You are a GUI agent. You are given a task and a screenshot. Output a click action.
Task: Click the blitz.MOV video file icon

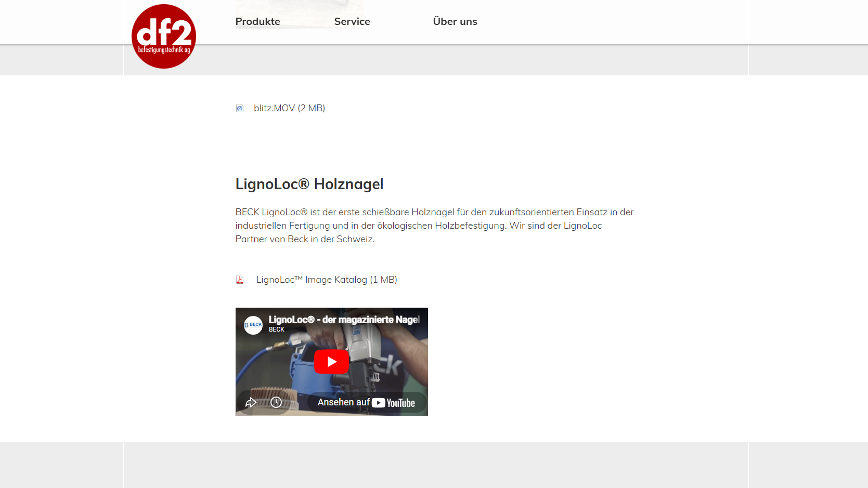[240, 108]
